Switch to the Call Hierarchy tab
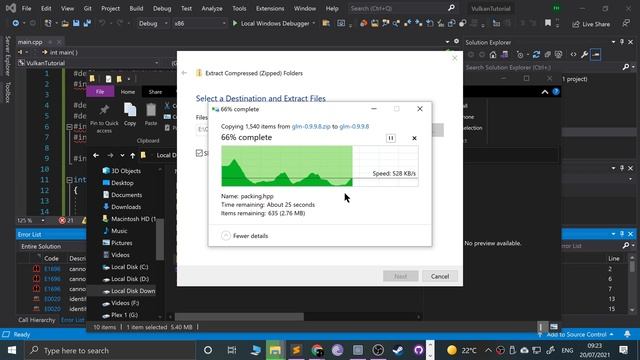Image resolution: width=640 pixels, height=360 pixels. click(37, 320)
